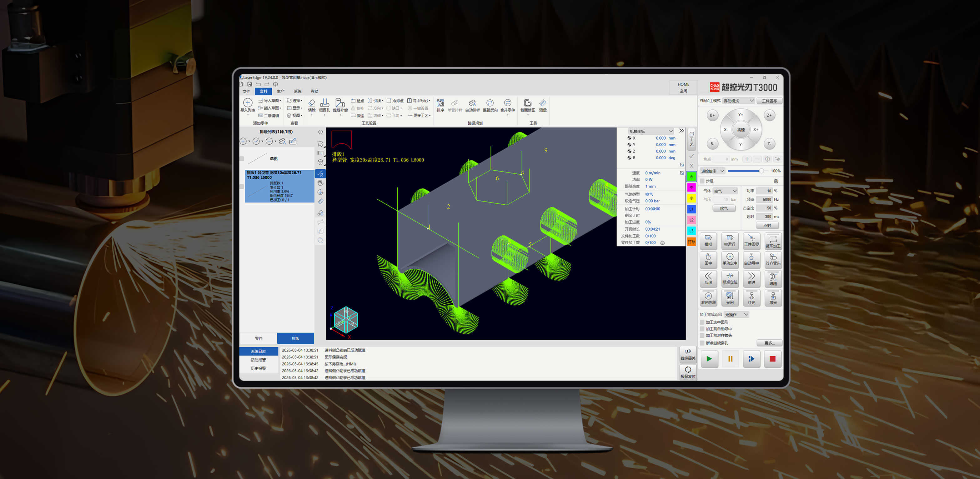Enable the 步进 step checkbox
Viewport: 980px width, 479px height.
[x=702, y=181]
